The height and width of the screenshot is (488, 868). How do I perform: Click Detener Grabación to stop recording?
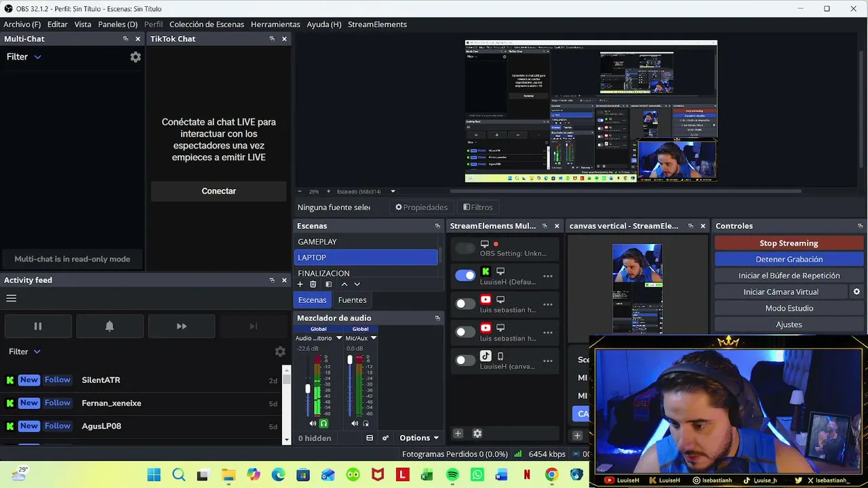click(789, 260)
